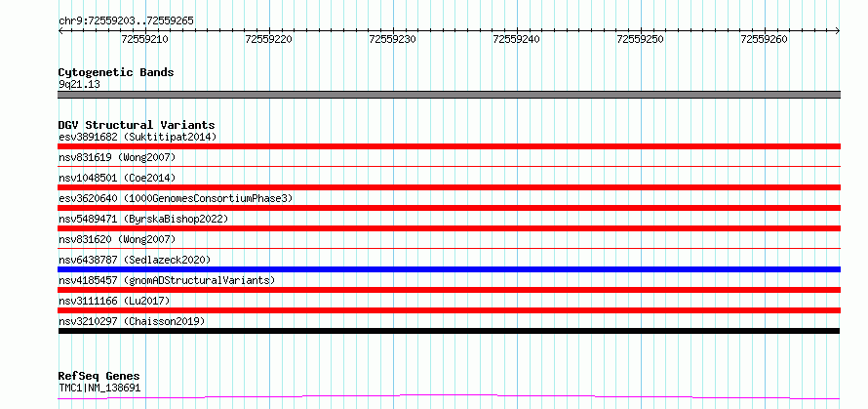Click ruler position 72559210
Viewport: 868px width, 409px height.
point(145,39)
